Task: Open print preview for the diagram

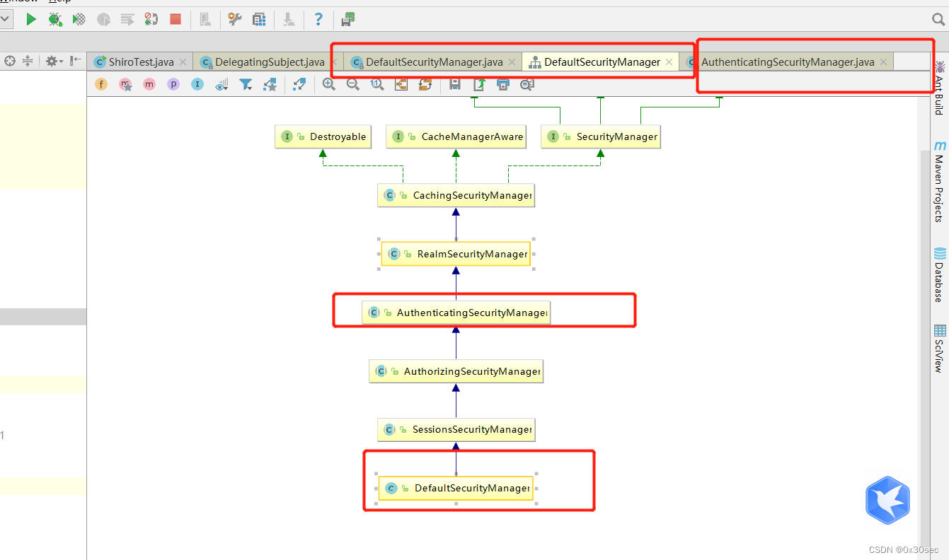Action: coord(527,85)
